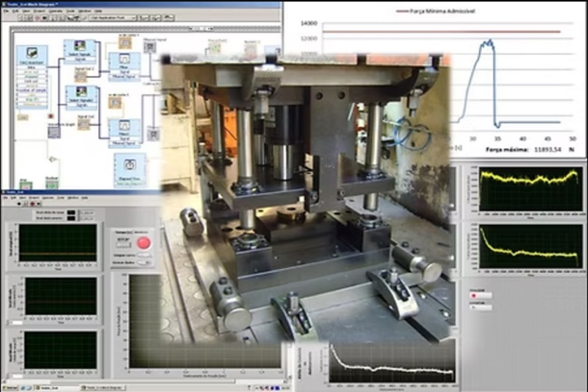Toggle the Guardar dados switch
Screen dimensions: 588x392
(143, 263)
